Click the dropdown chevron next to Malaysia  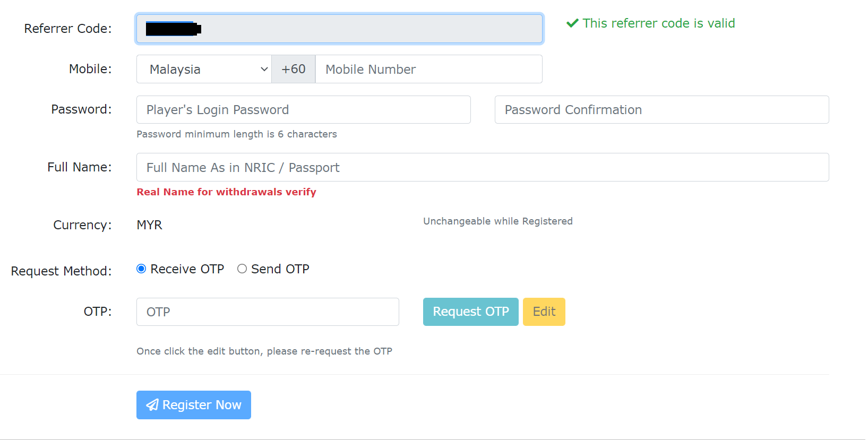tap(264, 70)
